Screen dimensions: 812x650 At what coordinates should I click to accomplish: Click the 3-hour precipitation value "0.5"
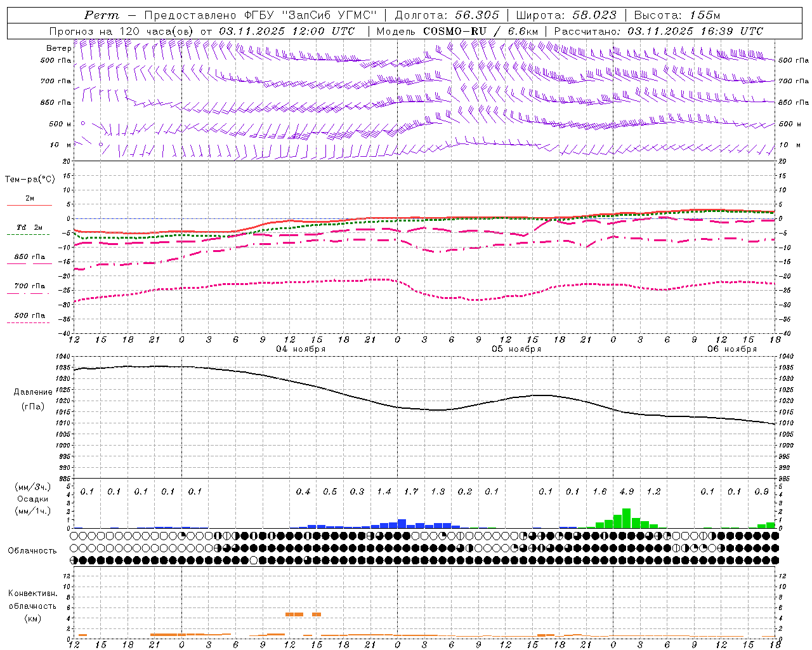pyautogui.click(x=330, y=492)
